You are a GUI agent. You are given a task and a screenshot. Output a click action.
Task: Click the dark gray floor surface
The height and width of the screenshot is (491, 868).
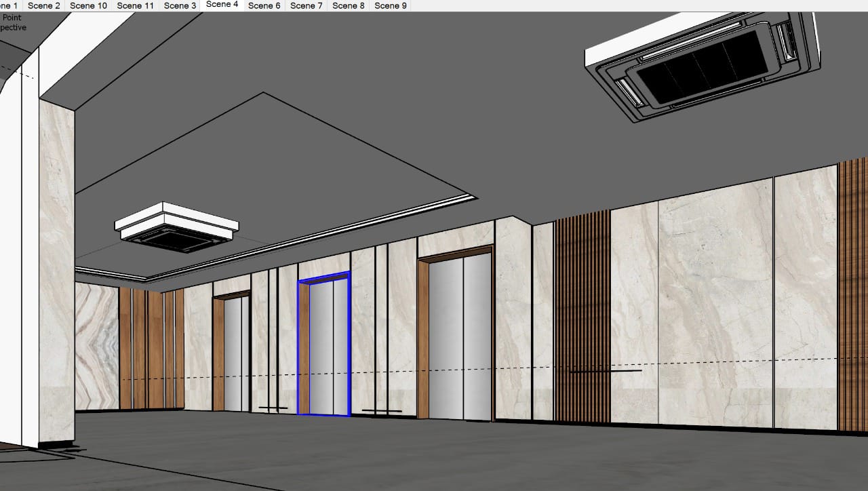click(407, 454)
